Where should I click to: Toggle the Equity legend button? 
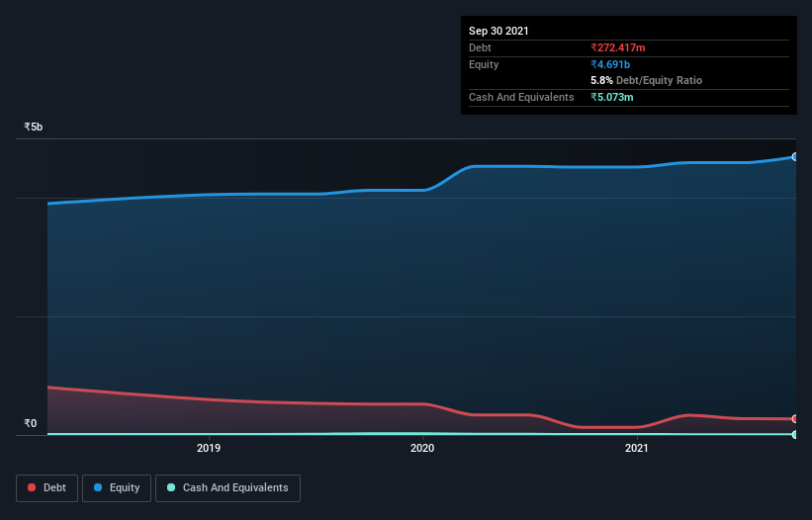tap(117, 488)
